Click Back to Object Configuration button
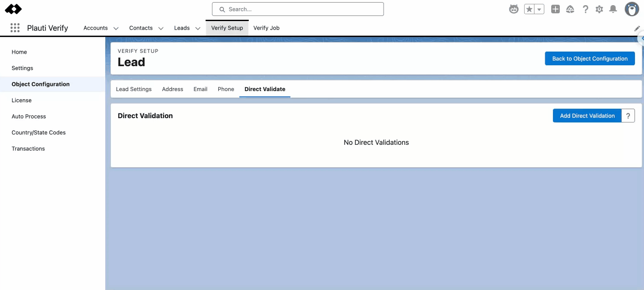 (589, 58)
